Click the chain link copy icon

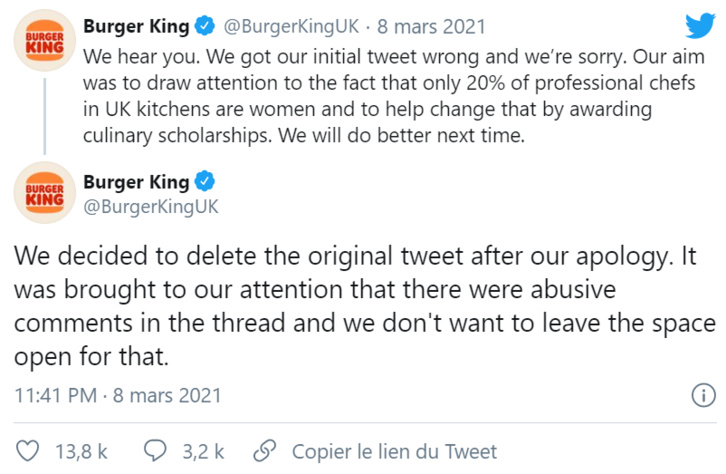pyautogui.click(x=265, y=451)
